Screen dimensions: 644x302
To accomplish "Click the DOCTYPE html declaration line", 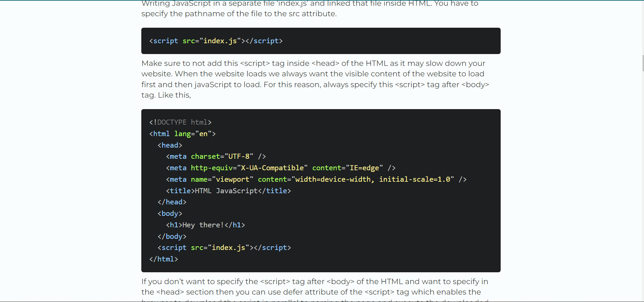I will (180, 122).
